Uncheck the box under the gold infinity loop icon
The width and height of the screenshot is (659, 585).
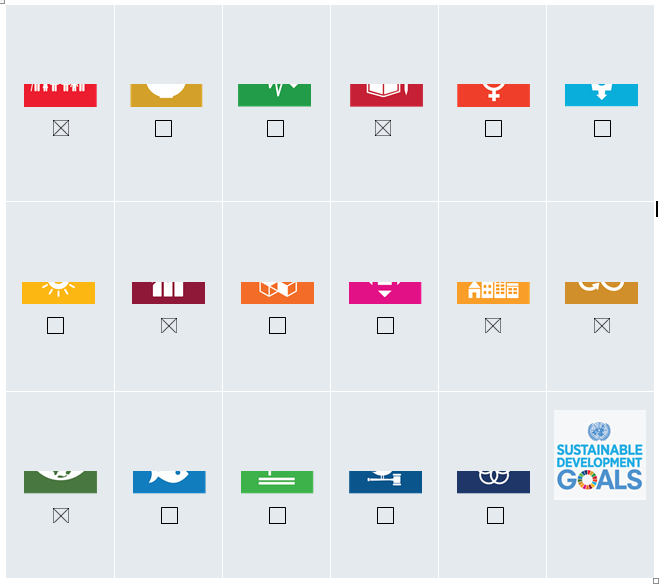pyautogui.click(x=602, y=325)
